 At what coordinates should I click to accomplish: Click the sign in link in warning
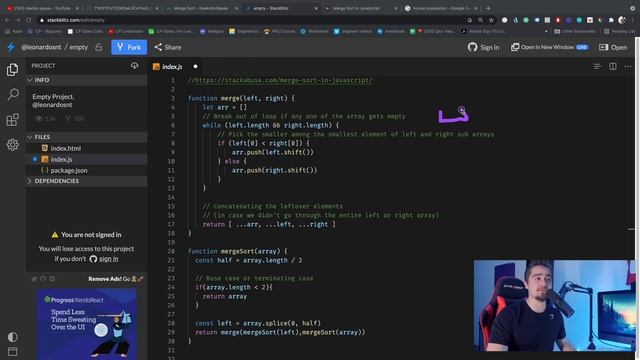click(x=109, y=259)
